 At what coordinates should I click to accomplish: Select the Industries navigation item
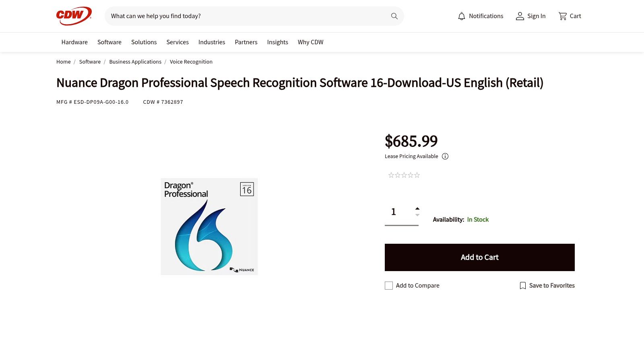(212, 42)
